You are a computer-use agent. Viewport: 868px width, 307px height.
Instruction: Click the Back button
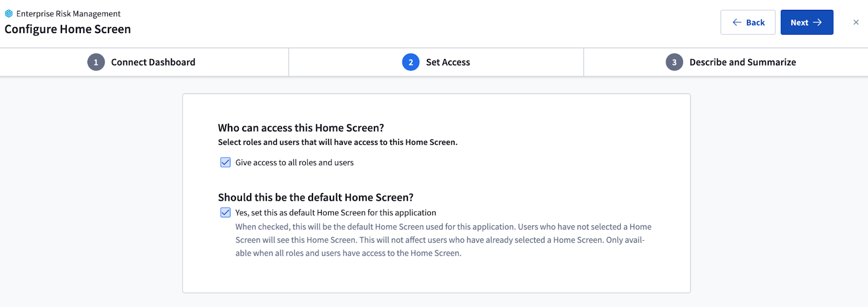click(748, 22)
